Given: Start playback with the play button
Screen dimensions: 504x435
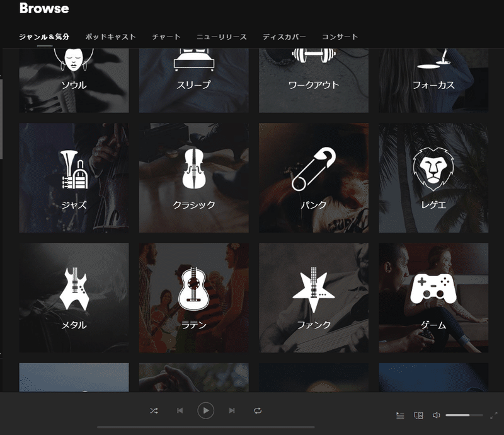Looking at the screenshot, I should [206, 410].
